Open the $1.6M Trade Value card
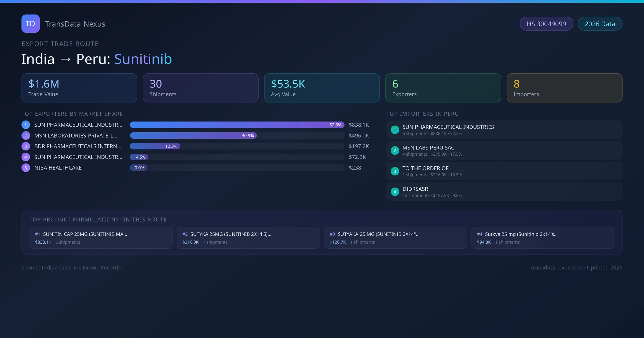Screen dimensions: 644x338 click(x=79, y=88)
